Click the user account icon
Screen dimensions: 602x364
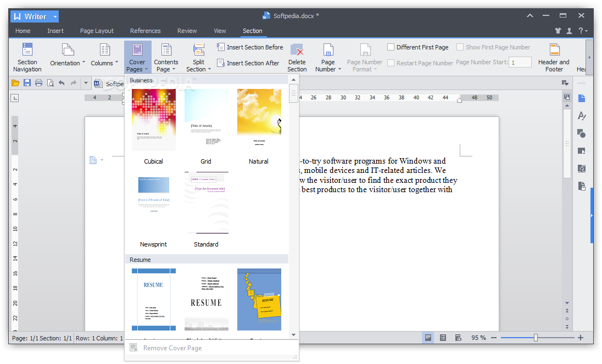pos(570,31)
